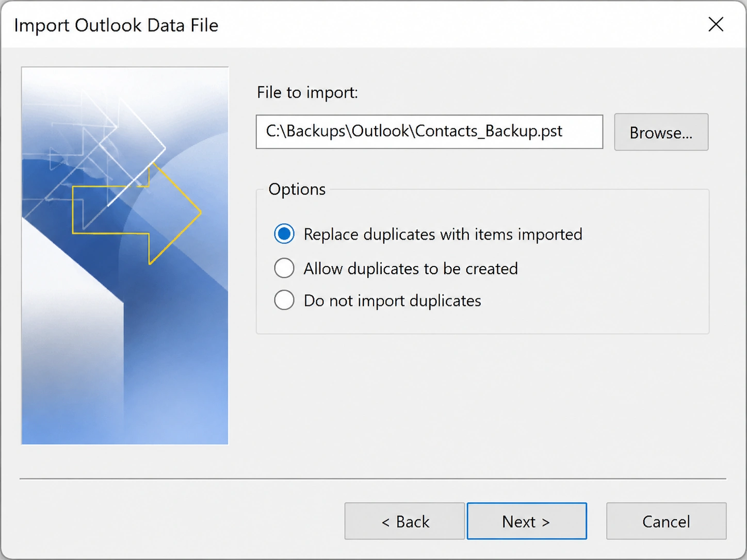Choose 'Do not import duplicates' text label
This screenshot has width=747, height=560.
pyautogui.click(x=392, y=300)
